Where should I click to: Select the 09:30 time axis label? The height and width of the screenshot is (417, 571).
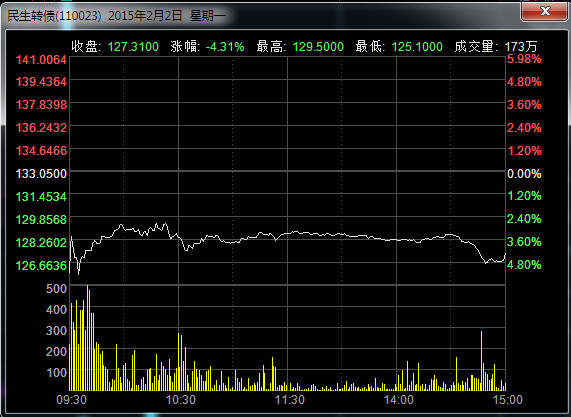click(72, 400)
